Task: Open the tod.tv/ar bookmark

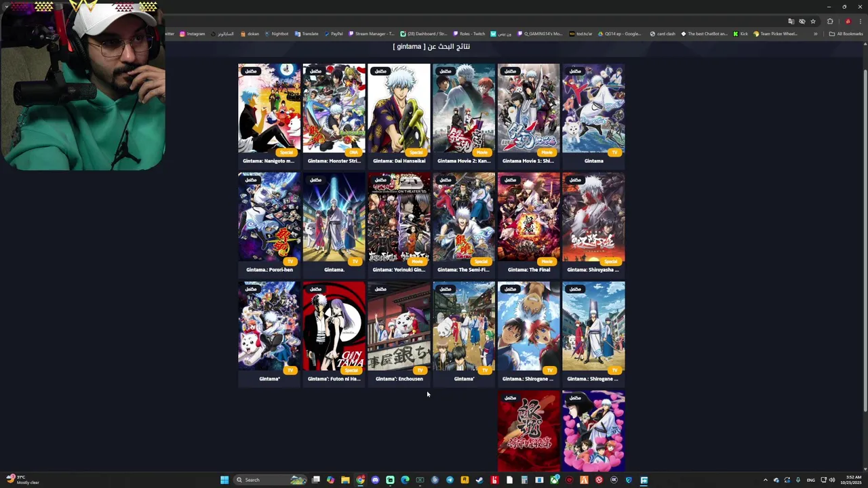Action: tap(581, 34)
